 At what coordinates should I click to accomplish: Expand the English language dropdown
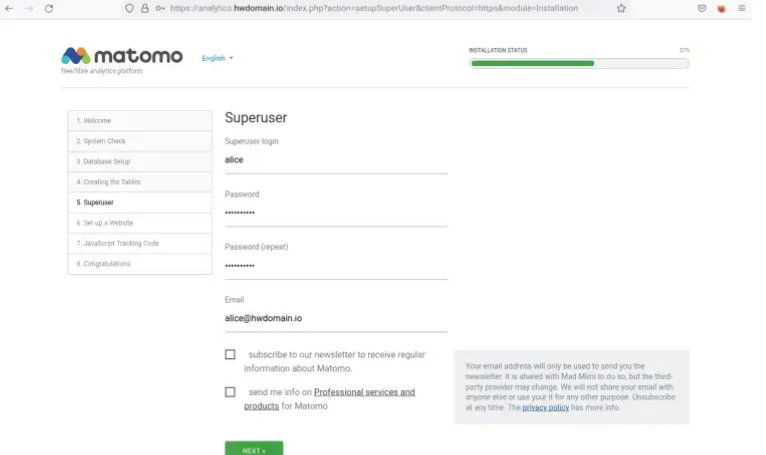(217, 58)
